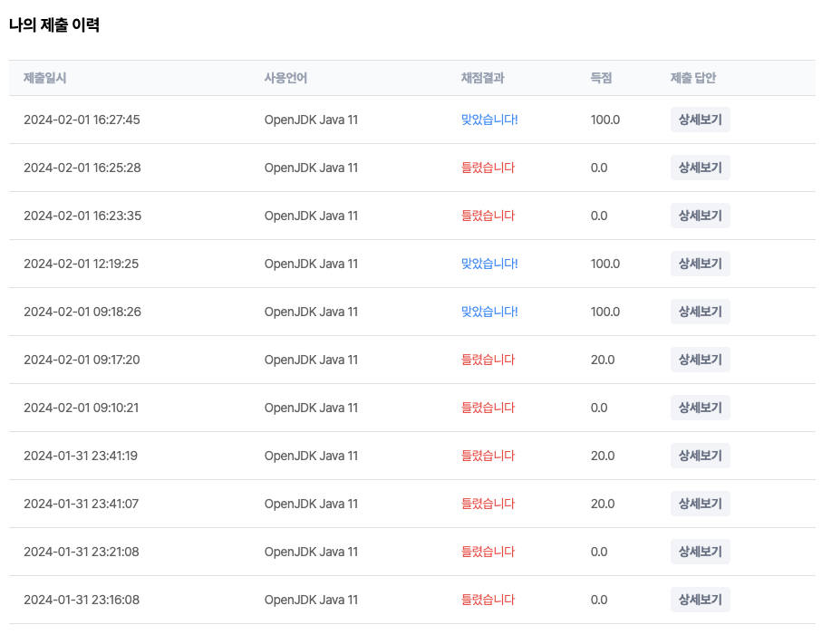Click 상세보기 for the 23:41:19 submission
The width and height of the screenshot is (822, 644).
(x=700, y=456)
